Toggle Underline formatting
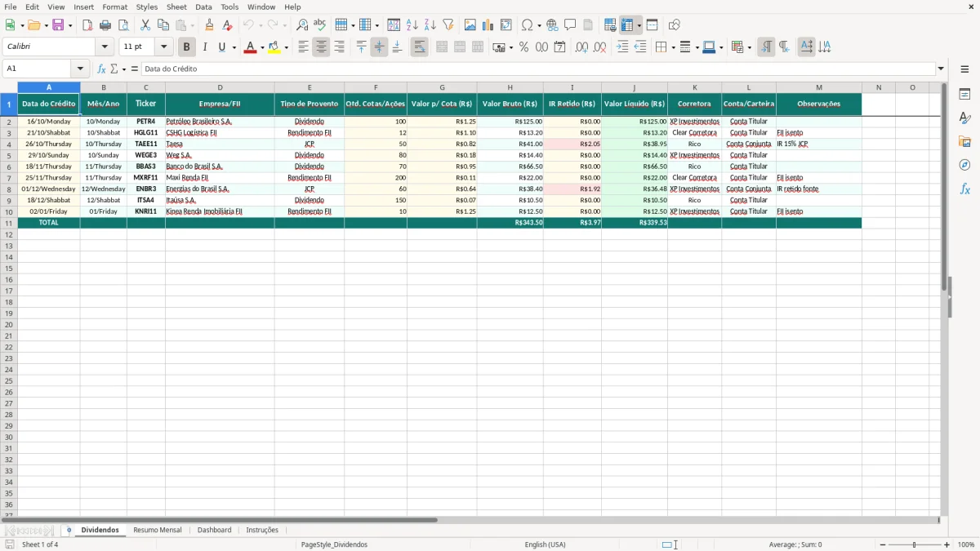Image resolution: width=980 pixels, height=551 pixels. (221, 47)
